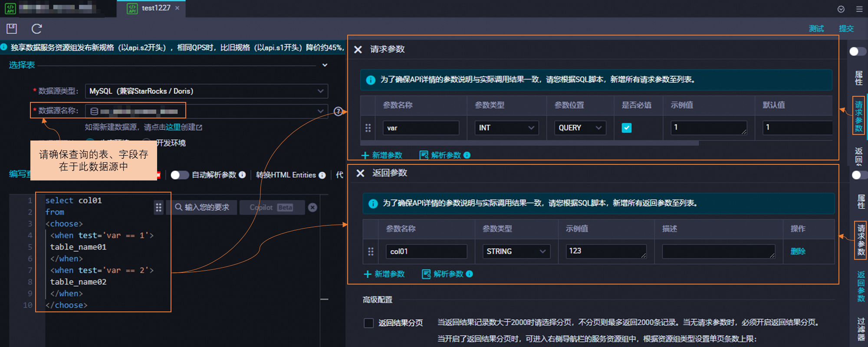Viewport: 868px width, 347px height.
Task: Click 解析参数 under return parameters
Action: [444, 274]
